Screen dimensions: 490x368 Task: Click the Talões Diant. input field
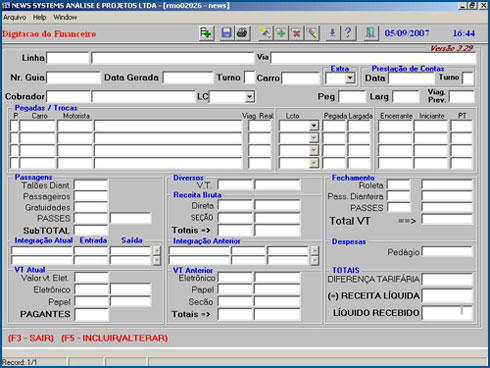click(91, 185)
